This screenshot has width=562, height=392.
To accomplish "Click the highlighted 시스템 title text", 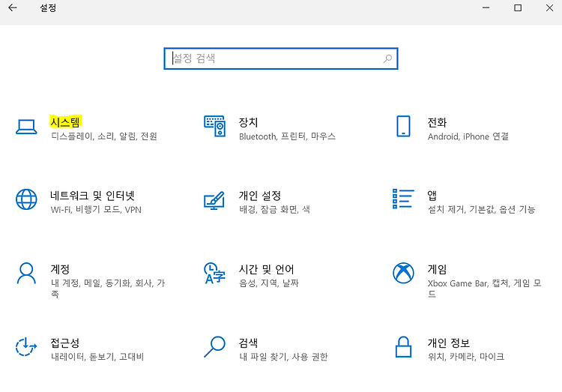I will coord(65,122).
